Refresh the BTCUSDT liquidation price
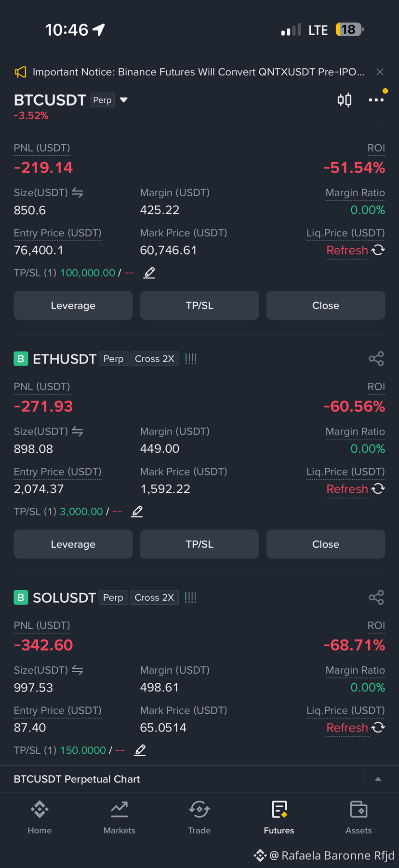 pos(356,250)
